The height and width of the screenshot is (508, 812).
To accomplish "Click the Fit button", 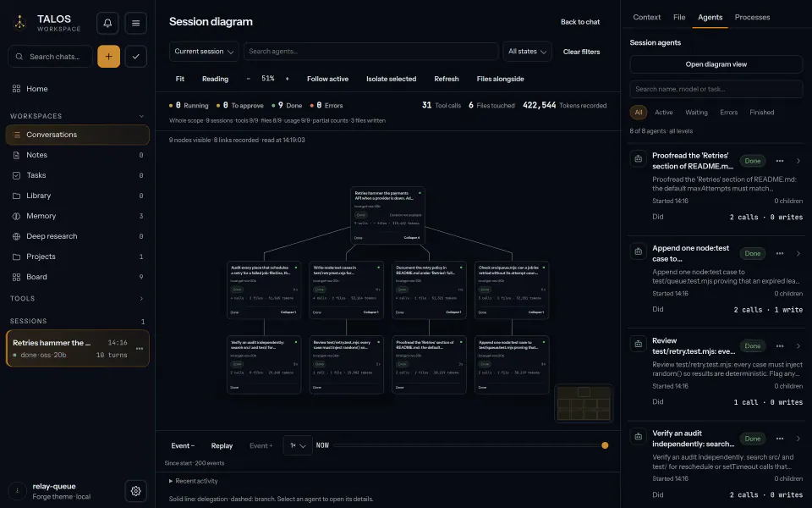I will [179, 79].
